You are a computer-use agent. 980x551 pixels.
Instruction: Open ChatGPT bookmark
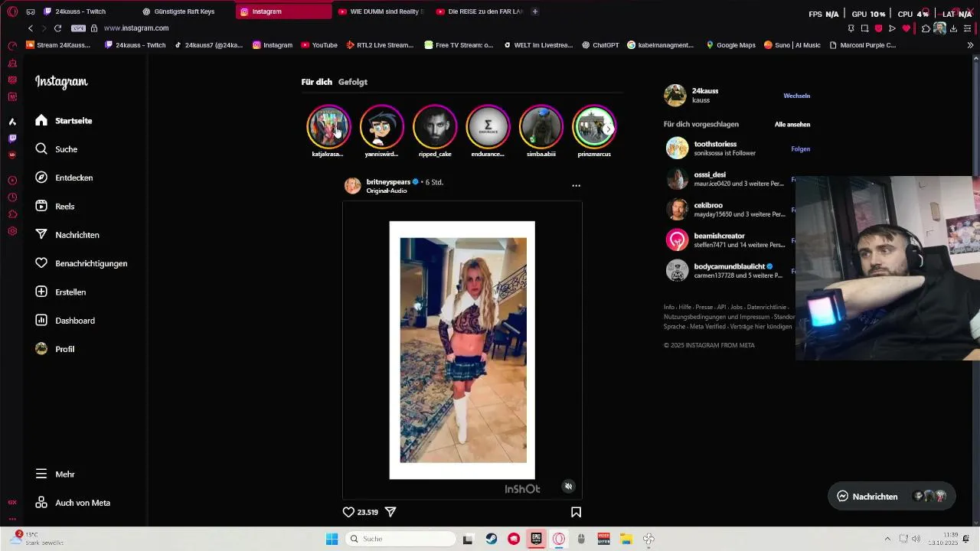pyautogui.click(x=600, y=45)
